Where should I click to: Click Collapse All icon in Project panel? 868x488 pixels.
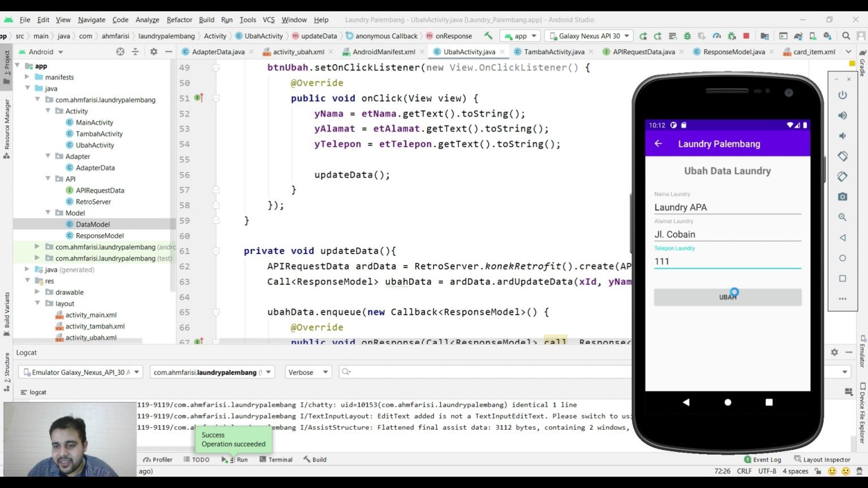coord(135,51)
